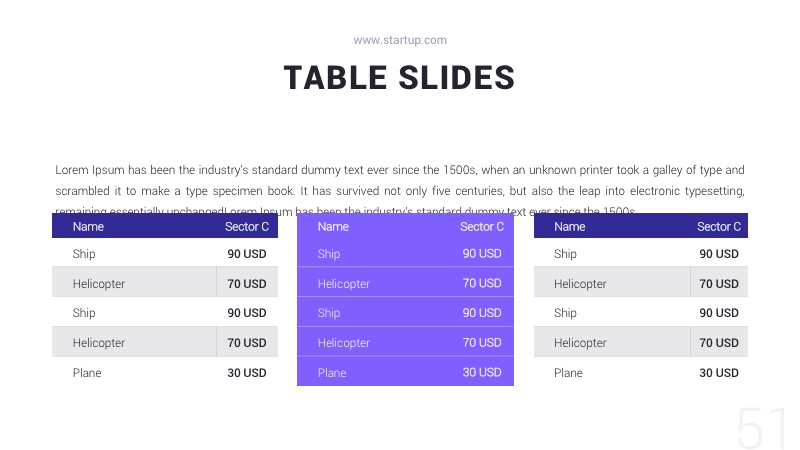Click Sector C header in purple table
This screenshot has width=800, height=450.
pyautogui.click(x=482, y=227)
